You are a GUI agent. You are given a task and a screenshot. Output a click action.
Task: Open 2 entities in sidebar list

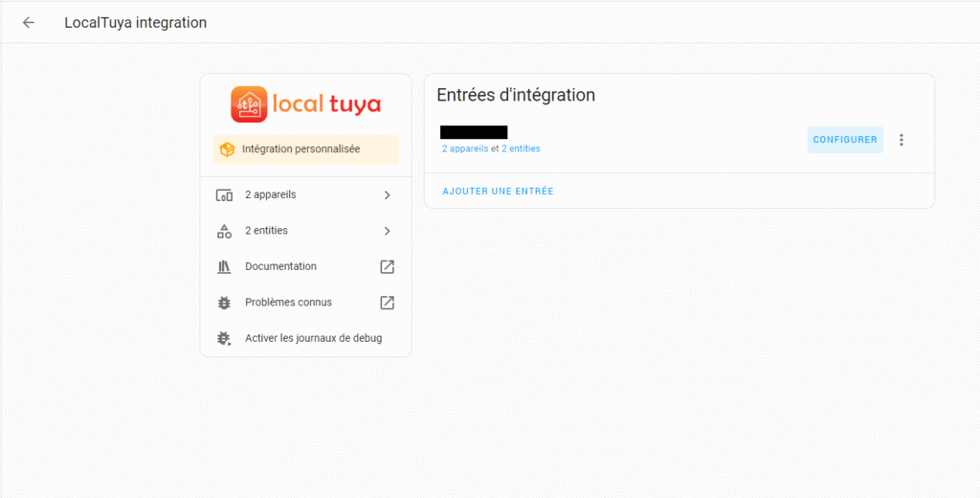pyautogui.click(x=305, y=231)
